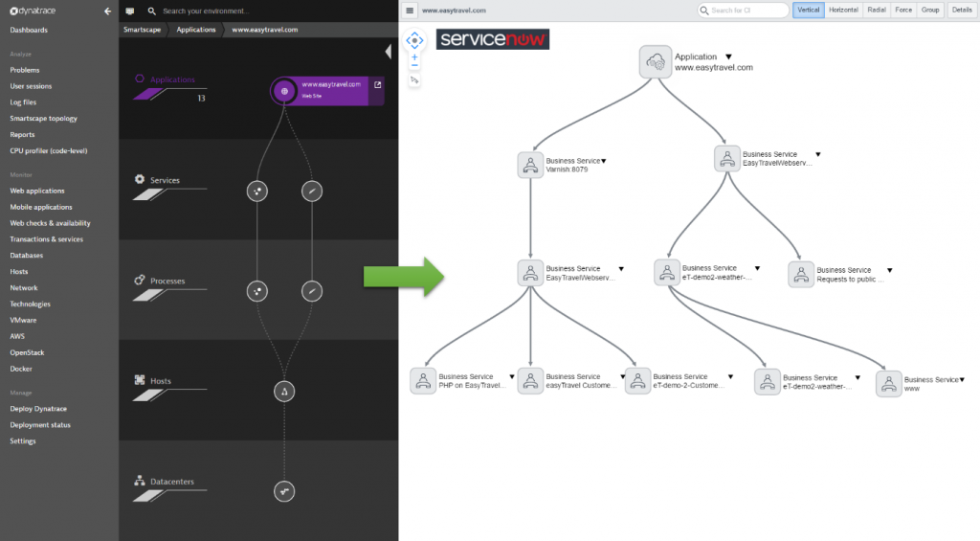Image resolution: width=980 pixels, height=541 pixels.
Task: Open Settings in sidebar
Action: tap(23, 441)
